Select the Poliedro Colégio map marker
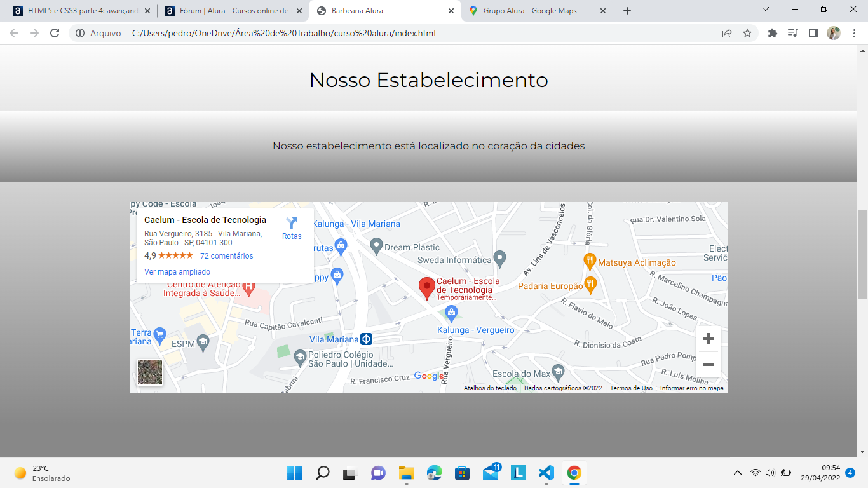The image size is (868, 488). click(300, 358)
